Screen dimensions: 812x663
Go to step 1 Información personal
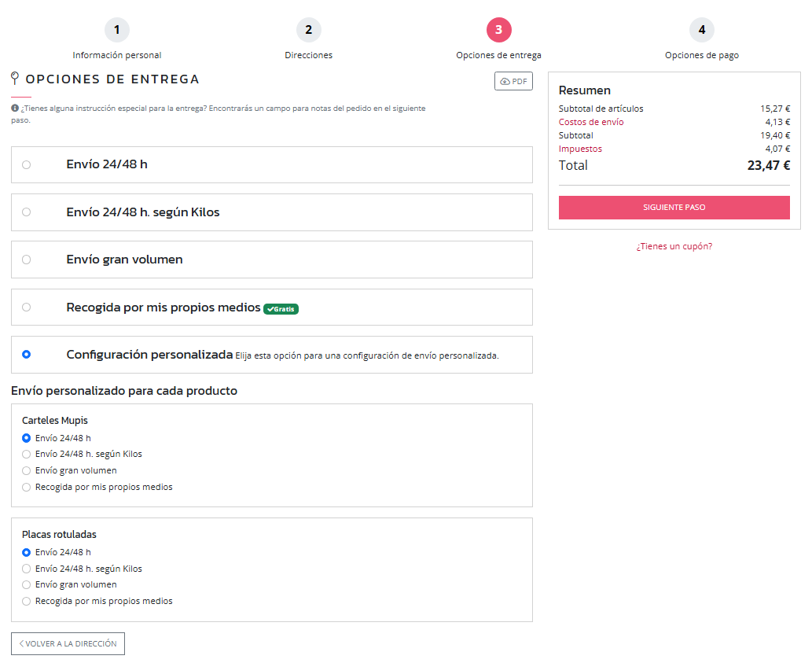tap(116, 31)
